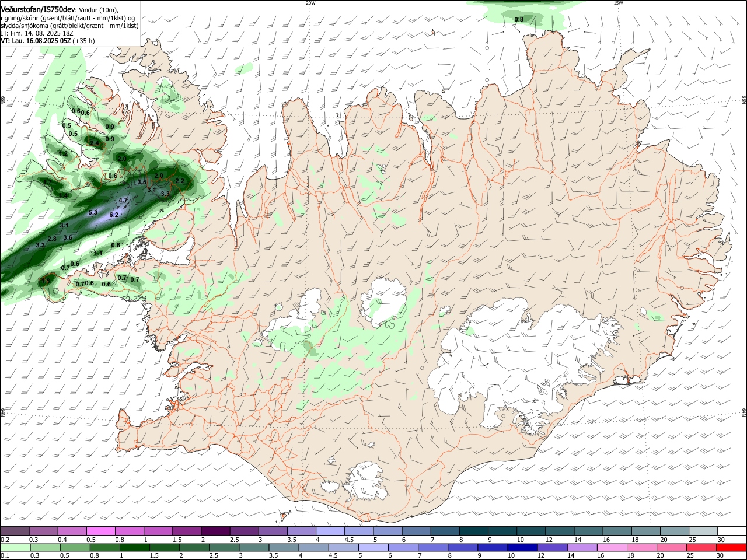
Task: Pick the red-pink 25–30 rain legend swatch
Action: (702, 547)
